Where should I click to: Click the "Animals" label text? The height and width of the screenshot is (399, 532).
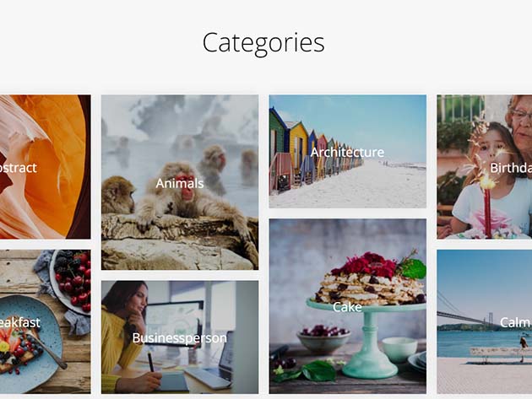click(x=180, y=183)
